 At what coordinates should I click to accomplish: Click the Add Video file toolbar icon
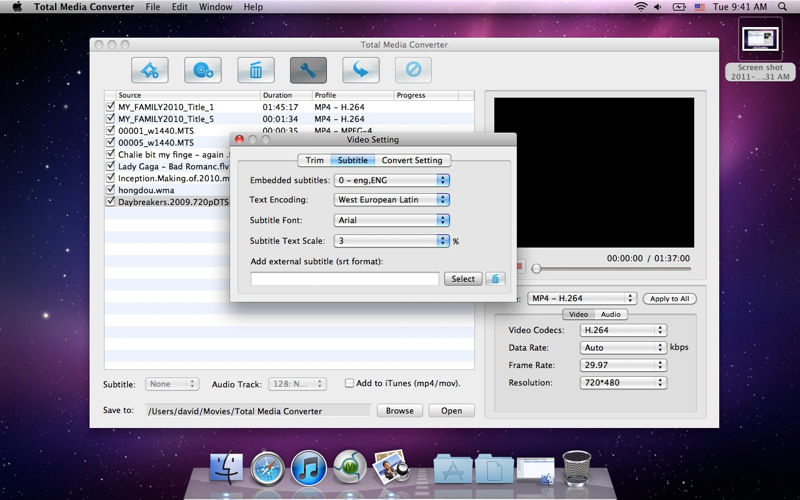tap(149, 70)
